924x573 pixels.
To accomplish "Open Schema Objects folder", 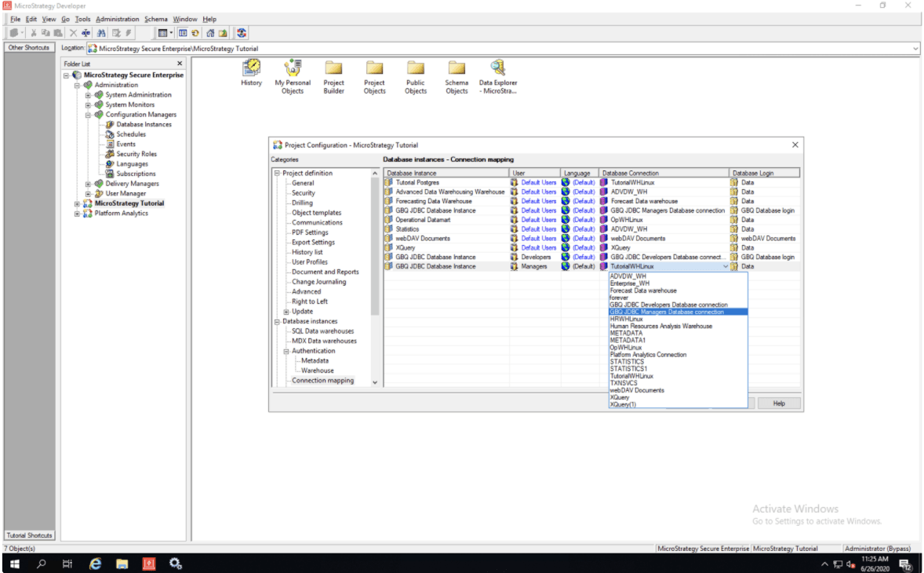I will tap(457, 68).
